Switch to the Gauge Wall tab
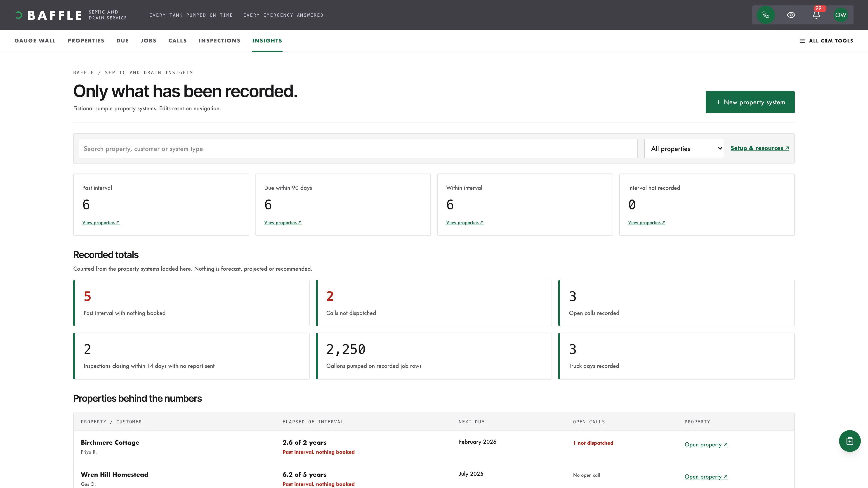 [x=35, y=41]
